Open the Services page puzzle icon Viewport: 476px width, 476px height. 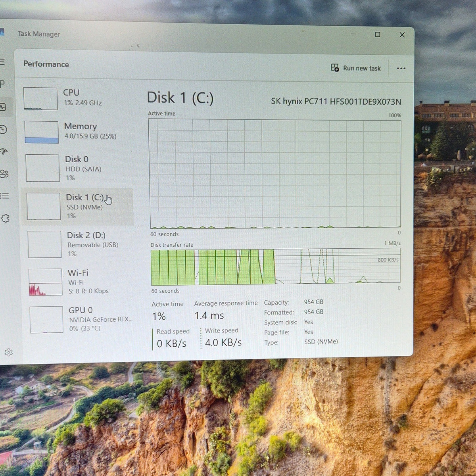click(x=6, y=218)
